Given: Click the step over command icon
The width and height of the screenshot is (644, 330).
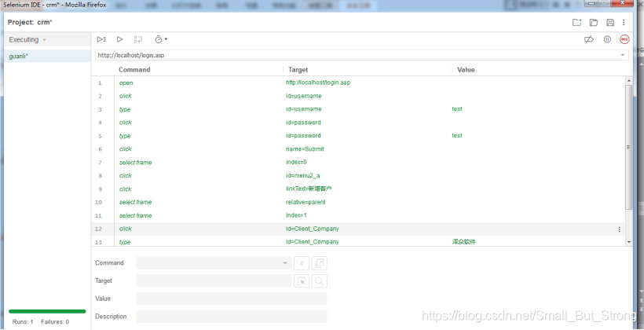Looking at the screenshot, I should click(138, 39).
